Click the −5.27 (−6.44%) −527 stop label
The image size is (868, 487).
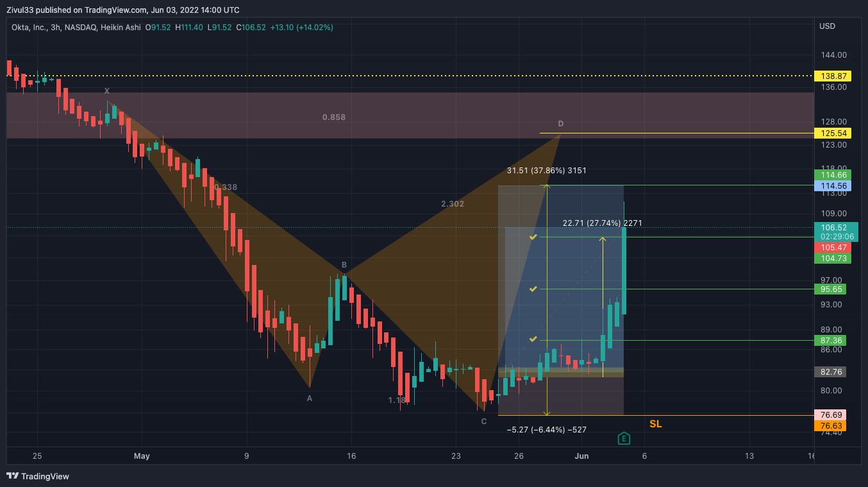(547, 430)
